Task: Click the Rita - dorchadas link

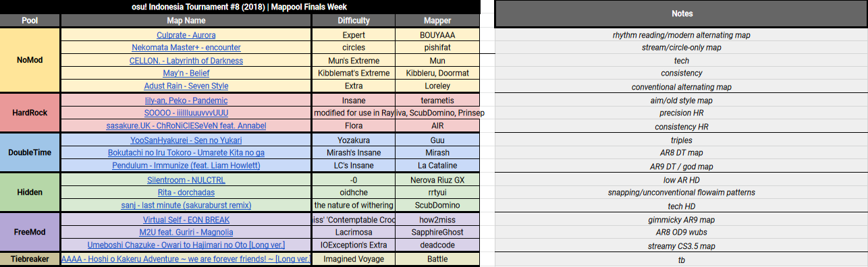Action: coord(186,192)
